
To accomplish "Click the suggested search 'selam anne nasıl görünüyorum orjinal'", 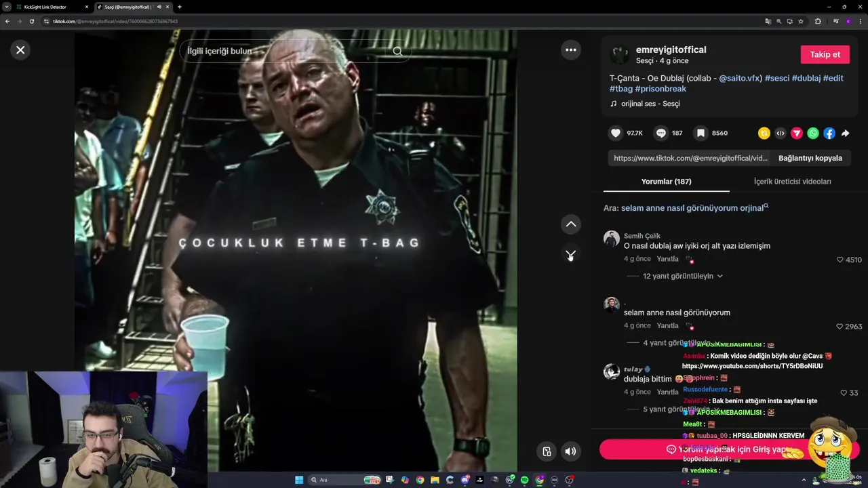I will click(694, 208).
